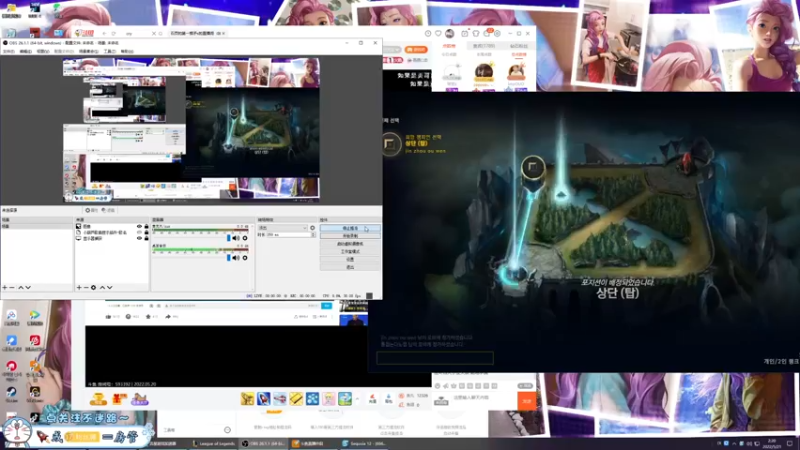
Task: Open the Help menu in OBS
Action: pyautogui.click(x=127, y=52)
